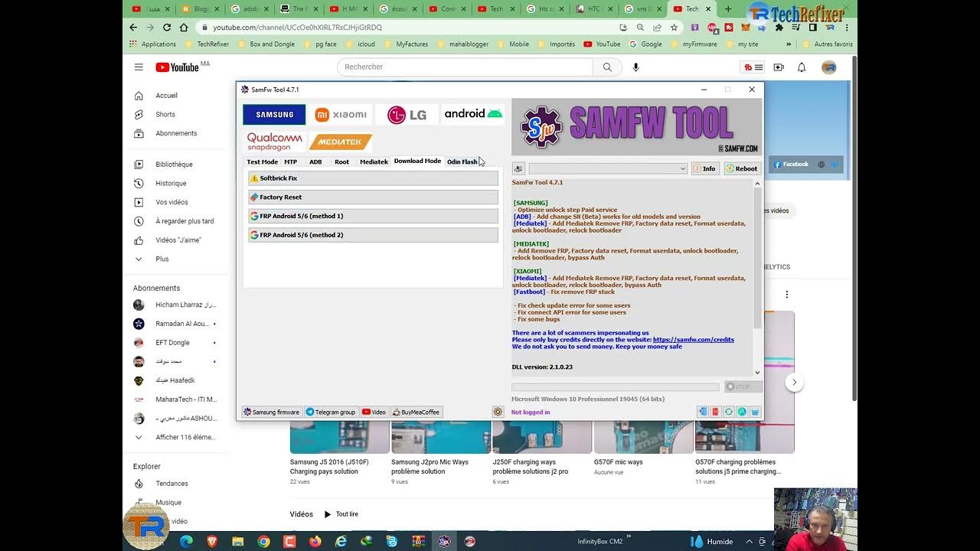Switch to the MTP tab
The image size is (980, 551).
coord(291,161)
